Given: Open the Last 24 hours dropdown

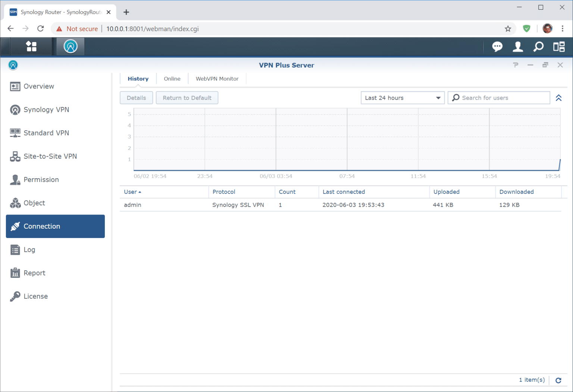Looking at the screenshot, I should point(403,98).
